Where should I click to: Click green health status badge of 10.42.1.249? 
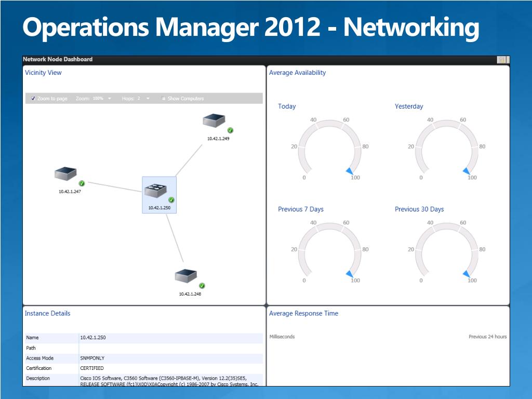point(230,130)
